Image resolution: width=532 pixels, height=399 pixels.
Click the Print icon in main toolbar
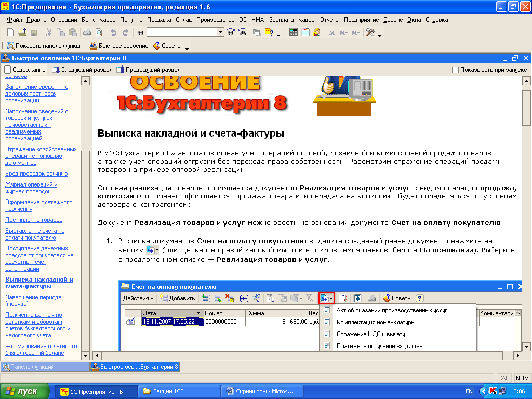tap(87, 33)
